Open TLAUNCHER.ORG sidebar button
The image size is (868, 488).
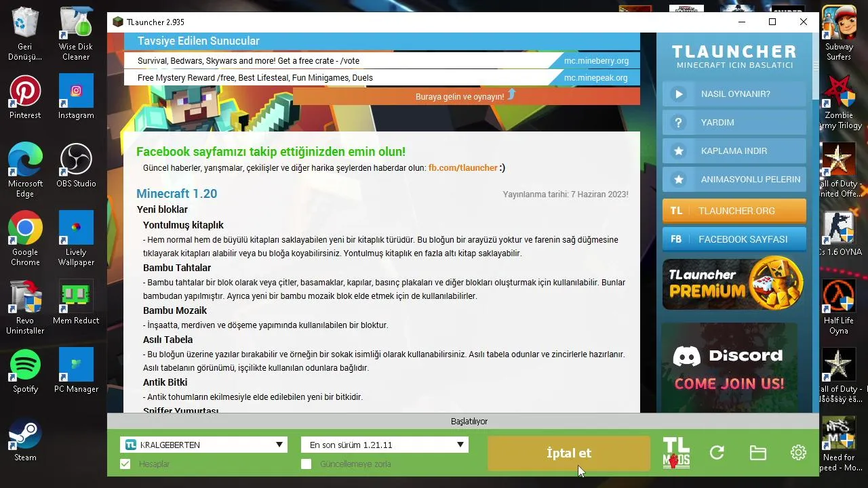[734, 211]
